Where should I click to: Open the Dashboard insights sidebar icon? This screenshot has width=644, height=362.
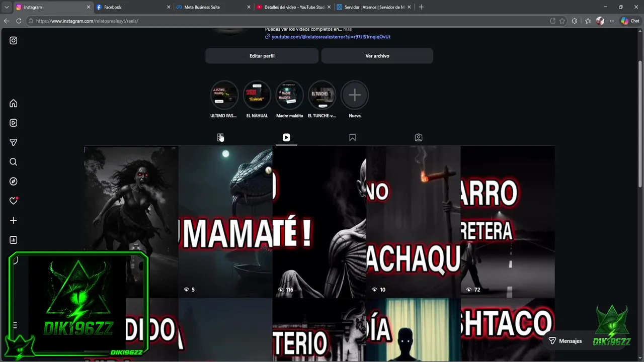pos(14,240)
